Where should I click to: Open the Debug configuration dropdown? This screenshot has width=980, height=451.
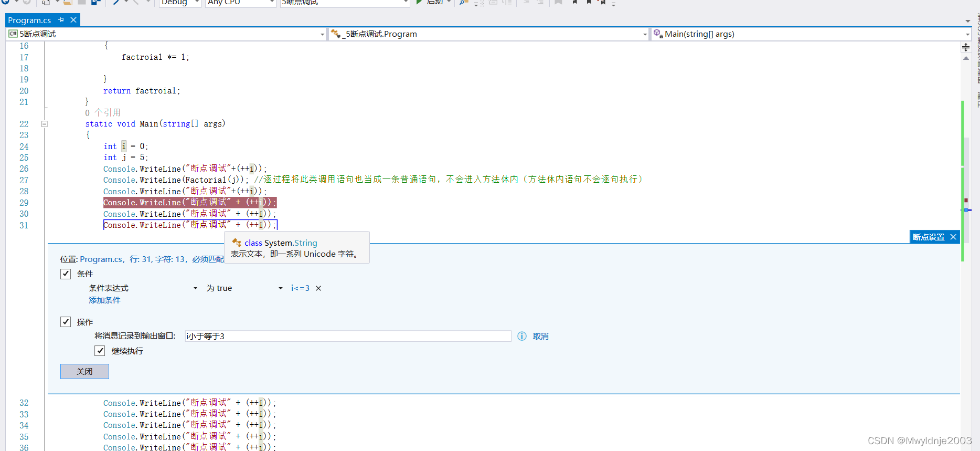tap(180, 3)
